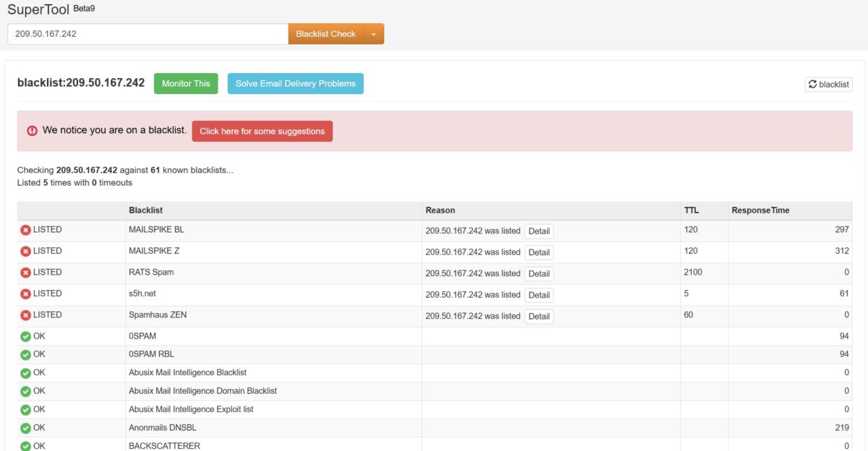The width and height of the screenshot is (868, 451).
Task: Click the response time 297 for MAILSPIKE BL
Action: [x=841, y=230]
